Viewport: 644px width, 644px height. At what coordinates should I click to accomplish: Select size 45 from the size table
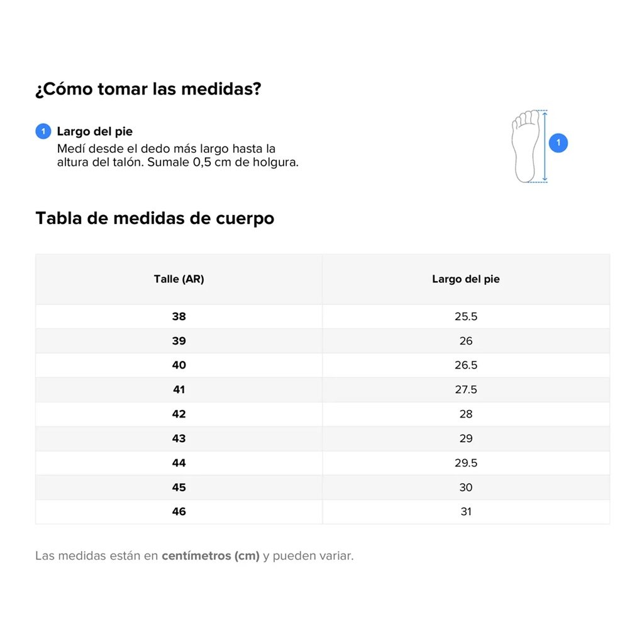179,487
